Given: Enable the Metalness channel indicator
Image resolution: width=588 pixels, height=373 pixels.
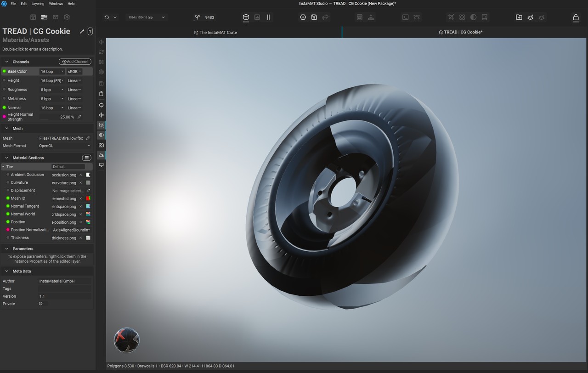Looking at the screenshot, I should 4,99.
